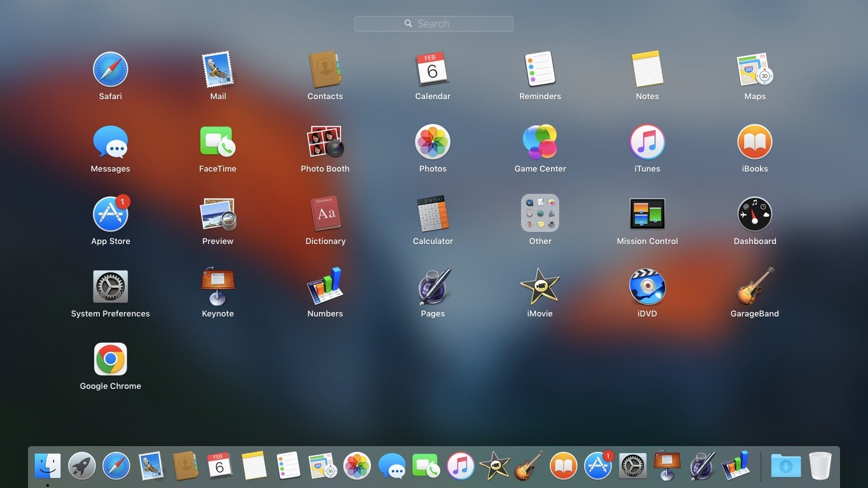
Task: Click the Calendar icon in the Dock
Action: click(x=219, y=466)
